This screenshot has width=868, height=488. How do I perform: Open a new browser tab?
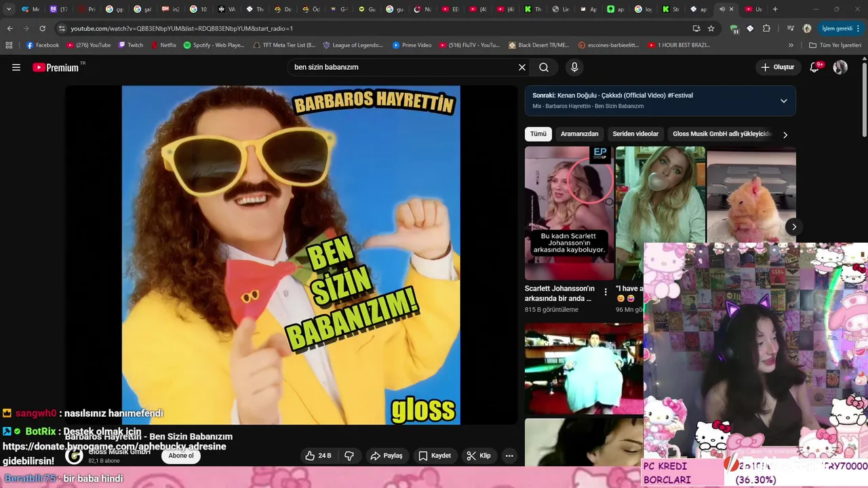coord(775,9)
